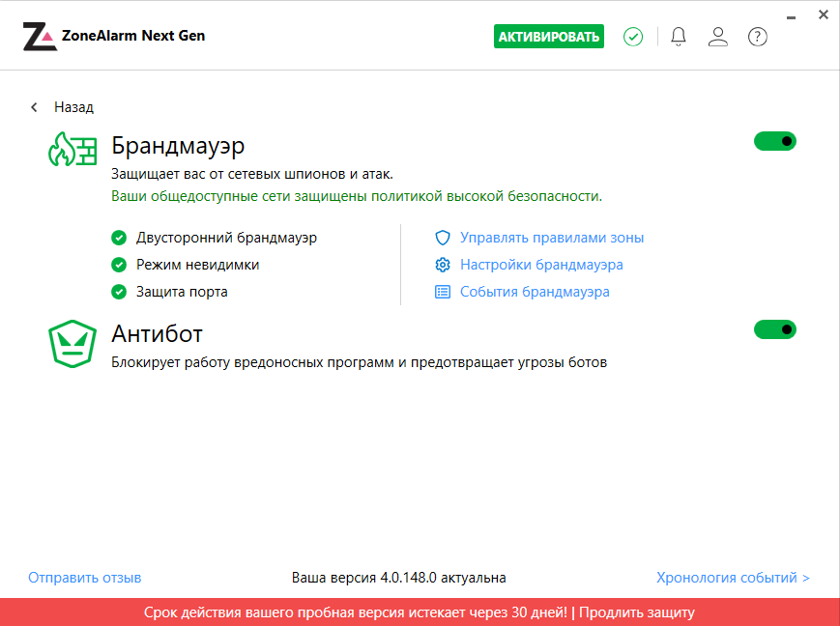Close the ZoneAlarm window
This screenshot has width=840, height=626.
coord(824,15)
